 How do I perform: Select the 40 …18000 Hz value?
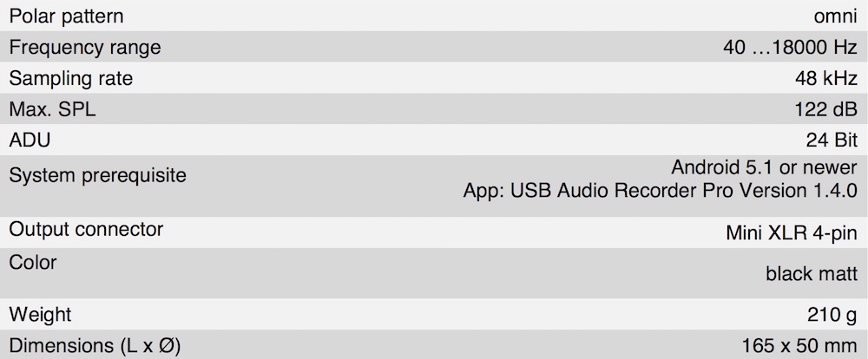(x=790, y=48)
